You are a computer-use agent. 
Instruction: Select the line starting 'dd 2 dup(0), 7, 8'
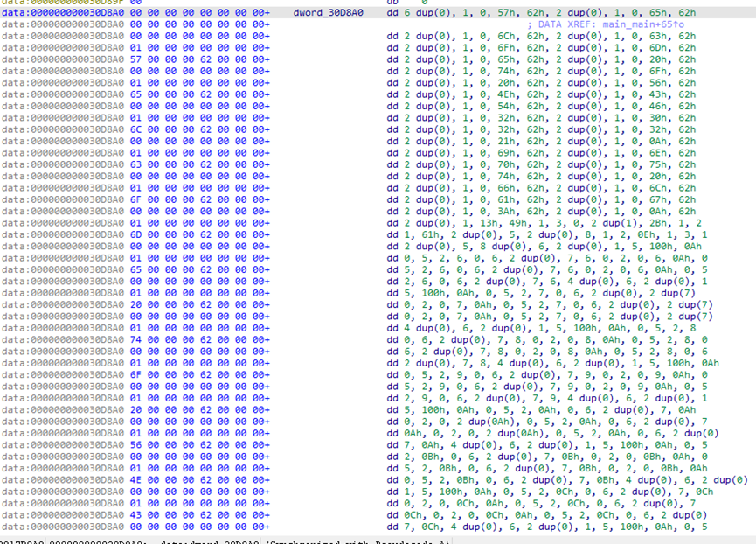552,363
